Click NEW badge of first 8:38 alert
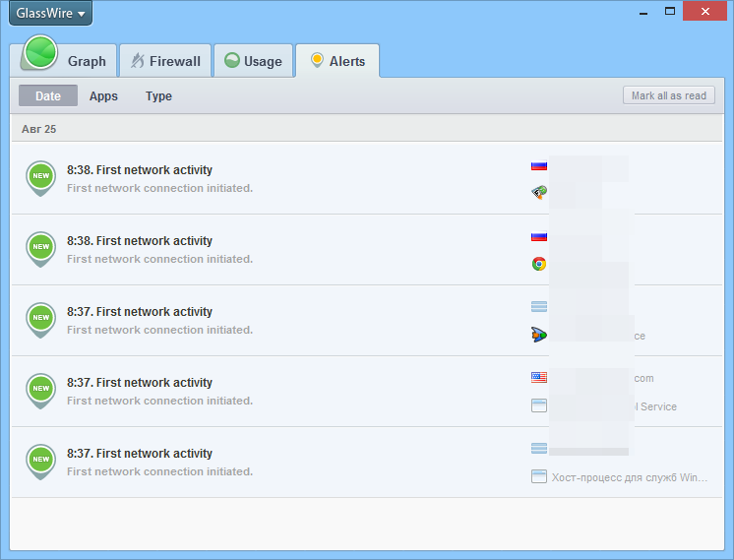 pos(40,178)
